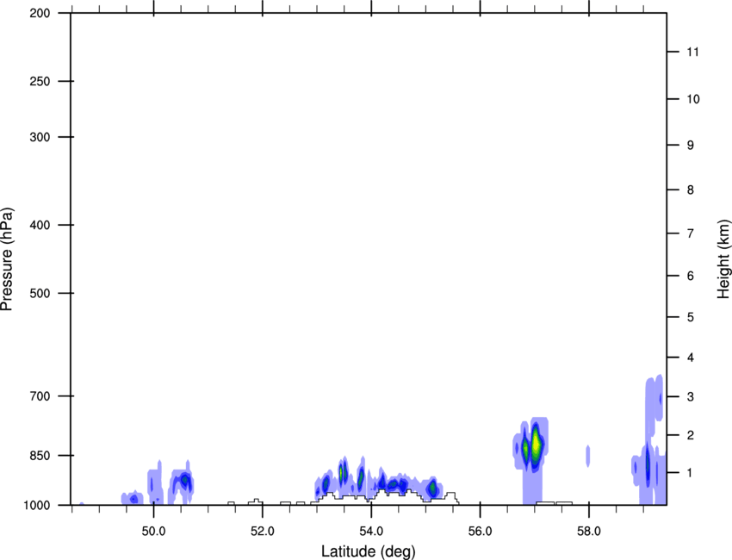Select the 700 pressure tick label
Screen dimensions: 732x560
[x=40, y=396]
